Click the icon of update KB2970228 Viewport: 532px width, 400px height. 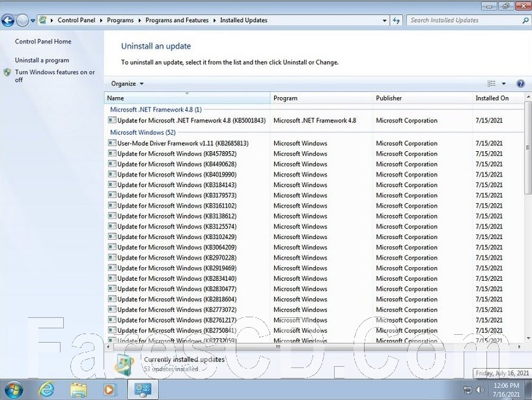click(112, 257)
